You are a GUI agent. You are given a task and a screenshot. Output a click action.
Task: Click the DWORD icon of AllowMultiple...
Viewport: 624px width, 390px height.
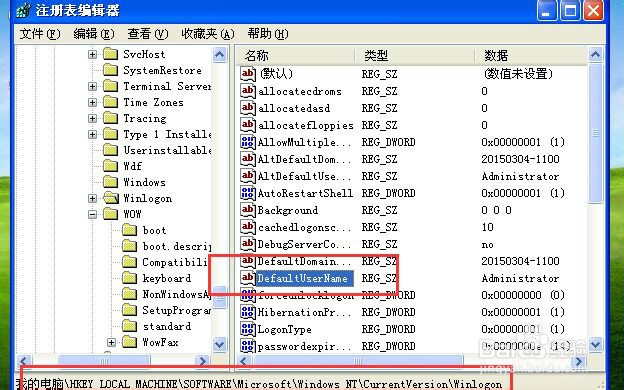(x=248, y=142)
